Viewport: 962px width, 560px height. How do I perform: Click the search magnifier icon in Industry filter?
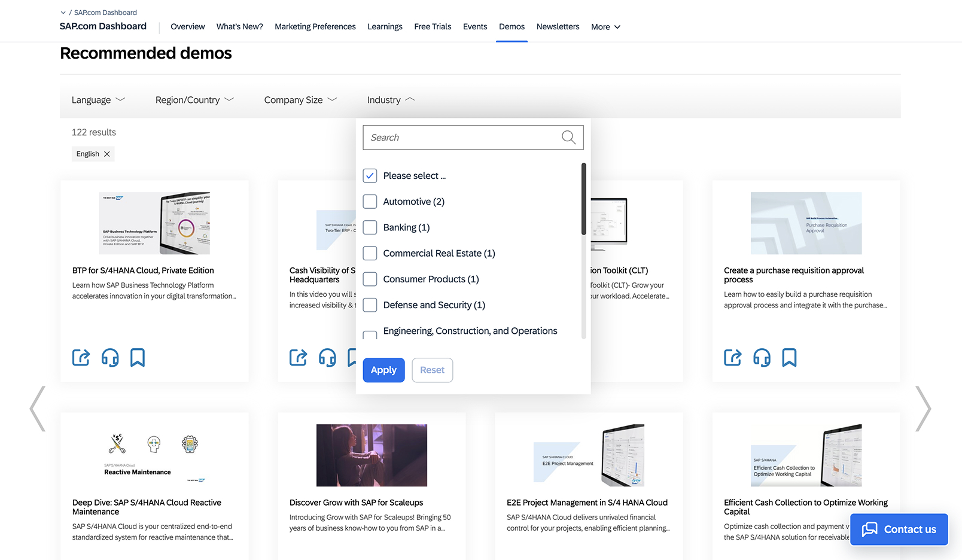click(568, 138)
